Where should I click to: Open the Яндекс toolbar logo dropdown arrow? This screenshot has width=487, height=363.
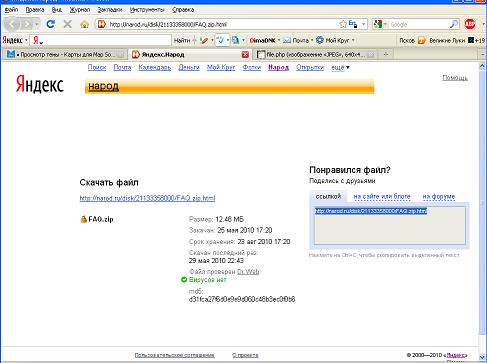(26, 40)
